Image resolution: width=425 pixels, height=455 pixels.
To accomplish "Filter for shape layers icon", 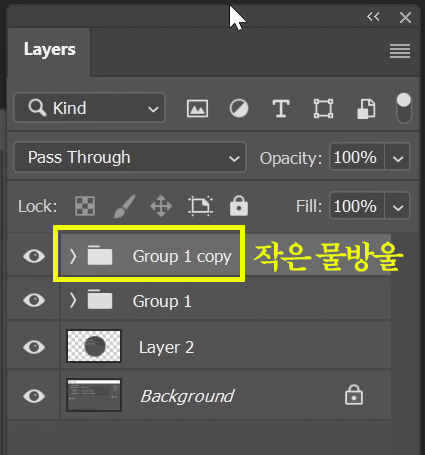I will (323, 108).
